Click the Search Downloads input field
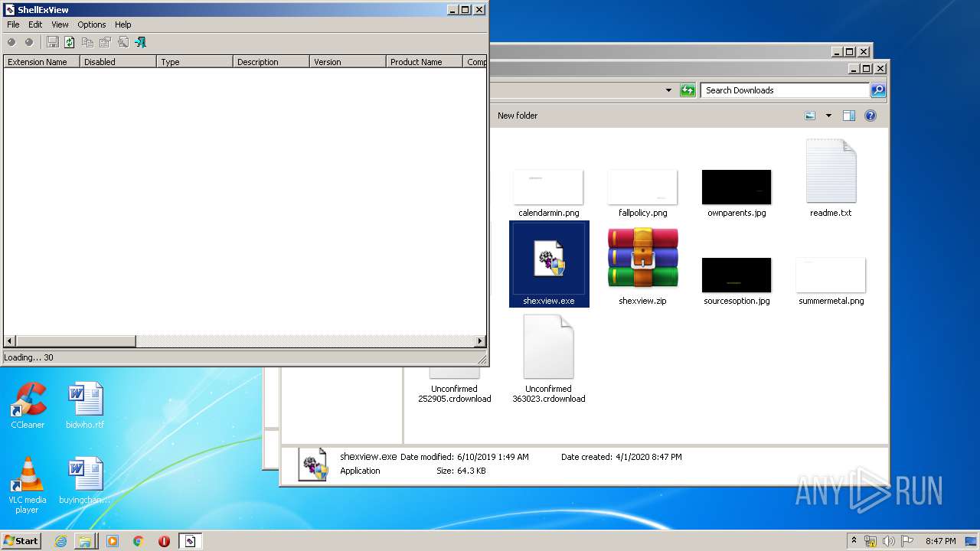 pos(786,90)
